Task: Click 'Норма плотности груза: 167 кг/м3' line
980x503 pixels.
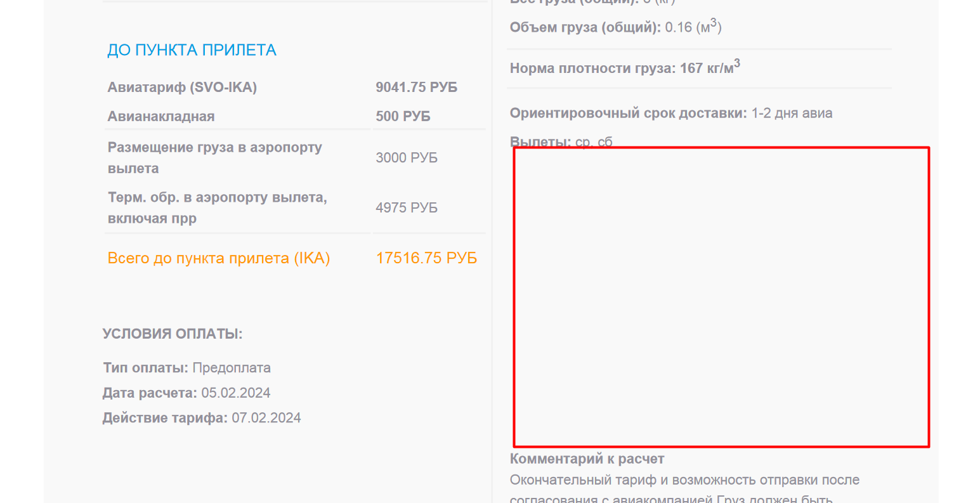Action: click(625, 67)
